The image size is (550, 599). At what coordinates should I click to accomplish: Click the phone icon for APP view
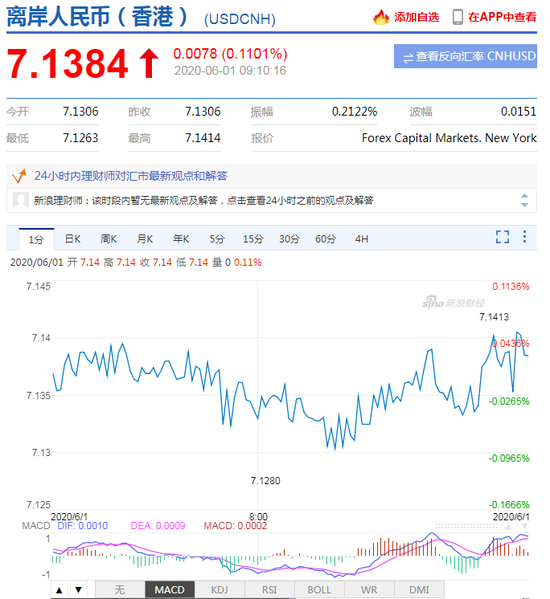pyautogui.click(x=457, y=17)
